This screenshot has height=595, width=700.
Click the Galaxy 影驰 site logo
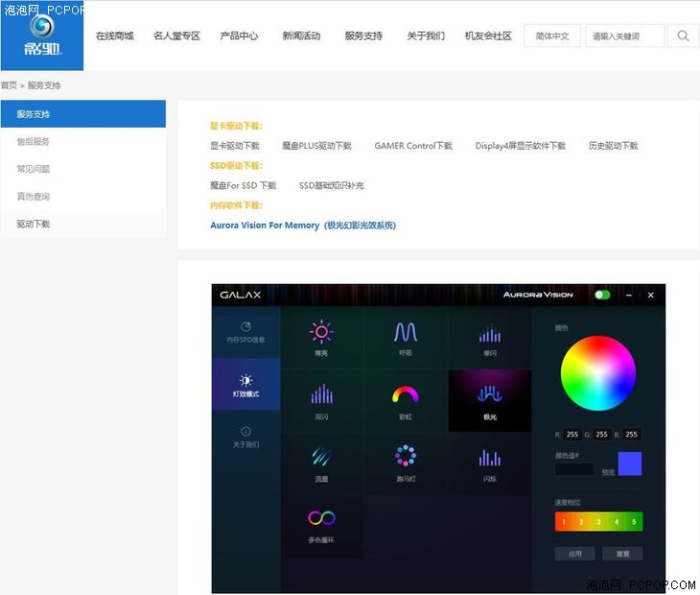[x=42, y=36]
